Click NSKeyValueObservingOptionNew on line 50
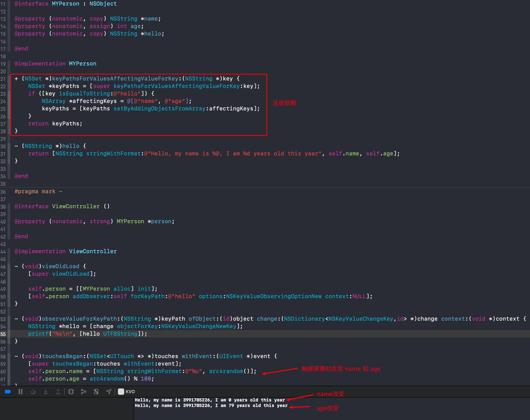Screen dimensions: 530x420 274,297
